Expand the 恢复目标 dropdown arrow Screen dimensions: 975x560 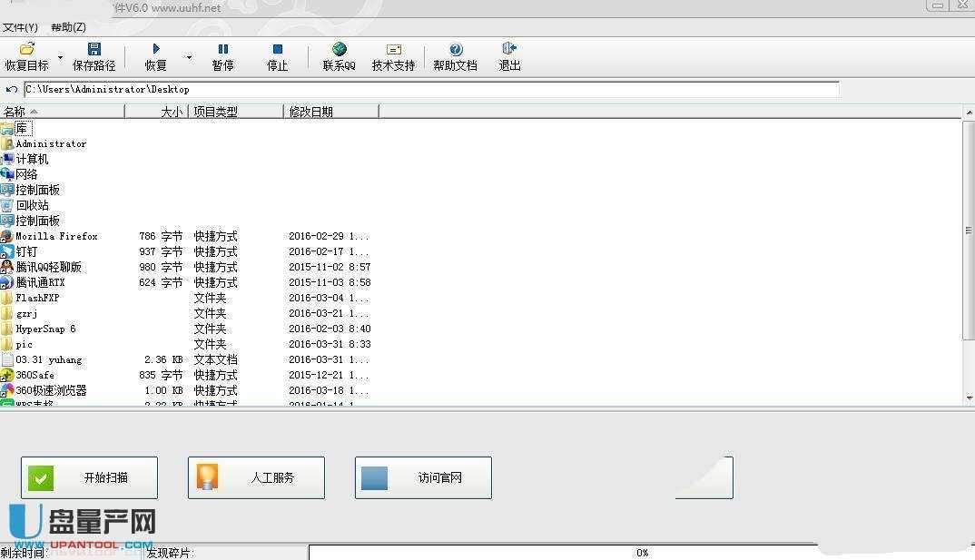61,57
